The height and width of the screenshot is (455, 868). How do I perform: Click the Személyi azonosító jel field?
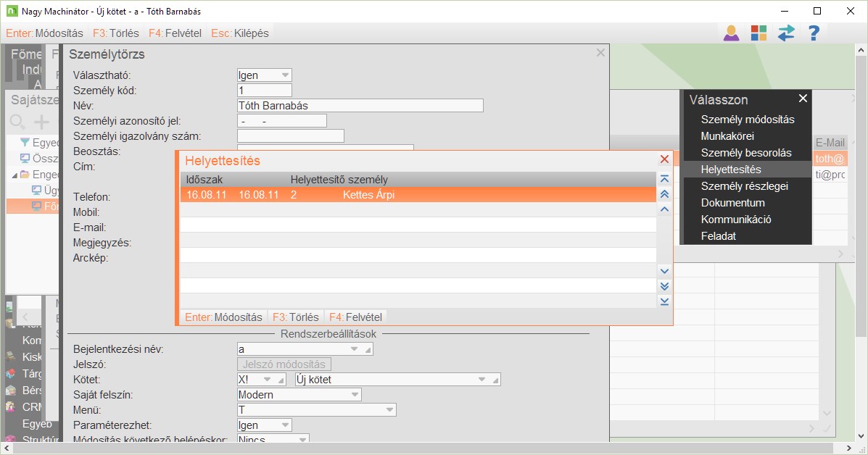point(282,120)
